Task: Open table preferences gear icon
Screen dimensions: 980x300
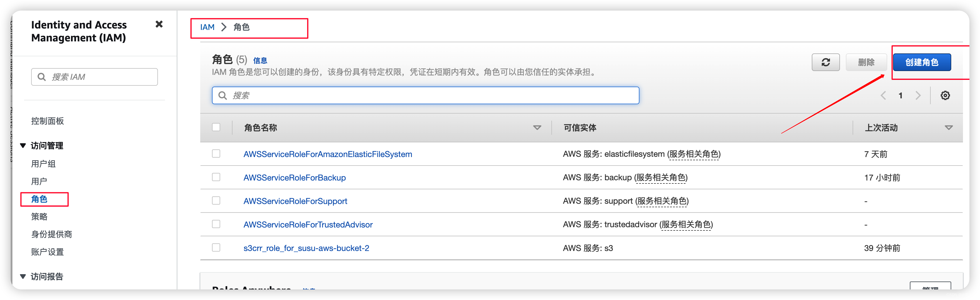Action: (945, 95)
